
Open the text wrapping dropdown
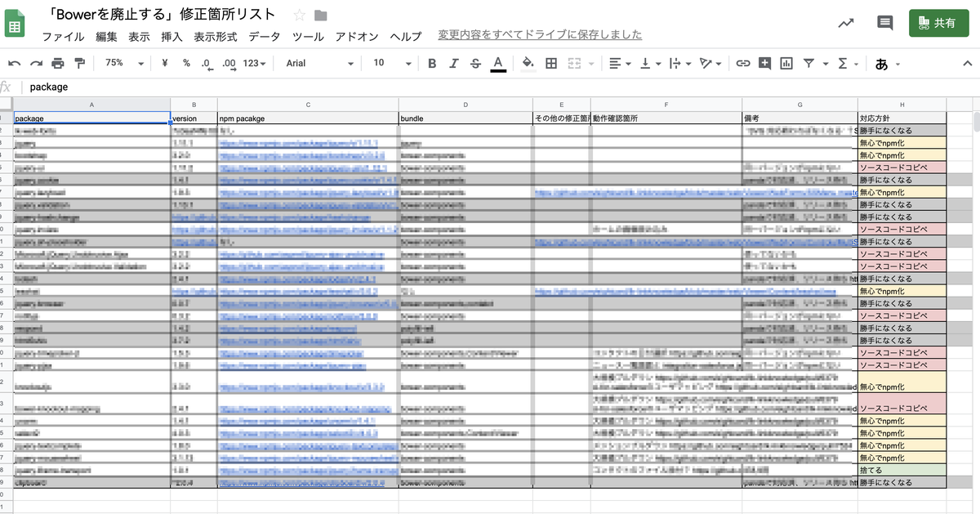[680, 63]
